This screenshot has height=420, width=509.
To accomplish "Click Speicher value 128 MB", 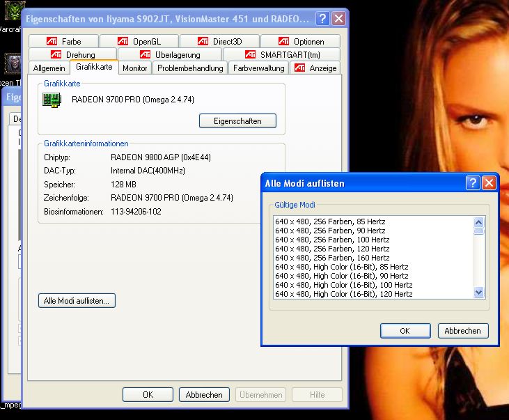I will (x=123, y=184).
